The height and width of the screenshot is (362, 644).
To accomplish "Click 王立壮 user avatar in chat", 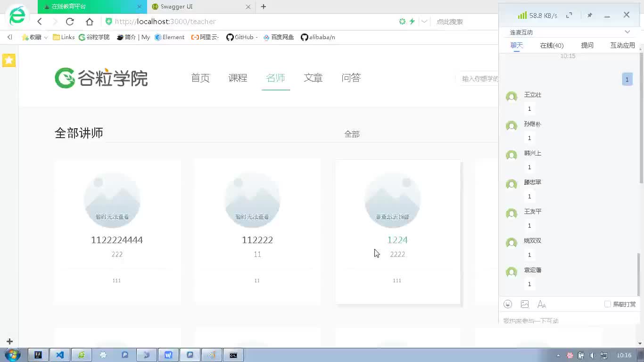I will pyautogui.click(x=512, y=97).
